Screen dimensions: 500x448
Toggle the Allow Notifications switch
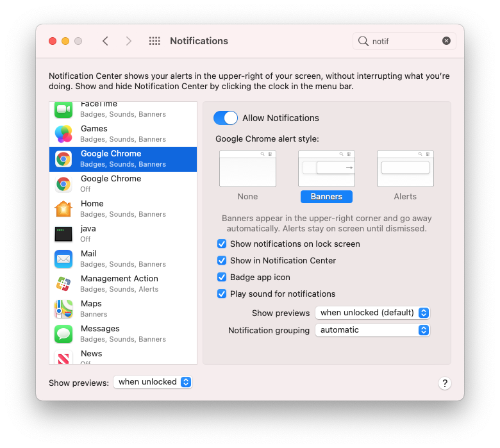[226, 118]
